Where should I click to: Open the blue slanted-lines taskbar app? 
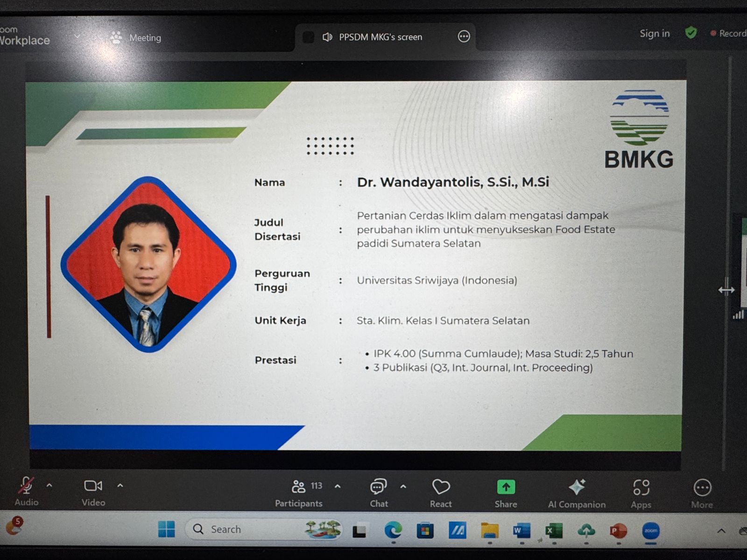(x=458, y=531)
